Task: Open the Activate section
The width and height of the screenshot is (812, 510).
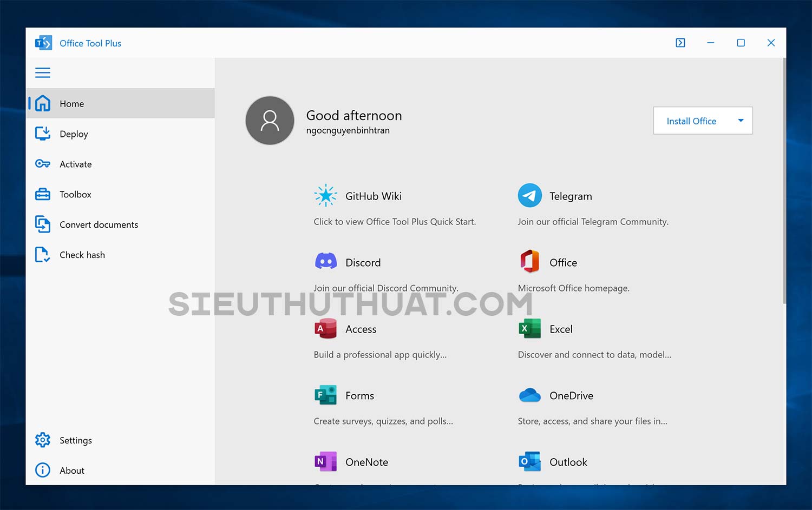Action: [x=120, y=164]
